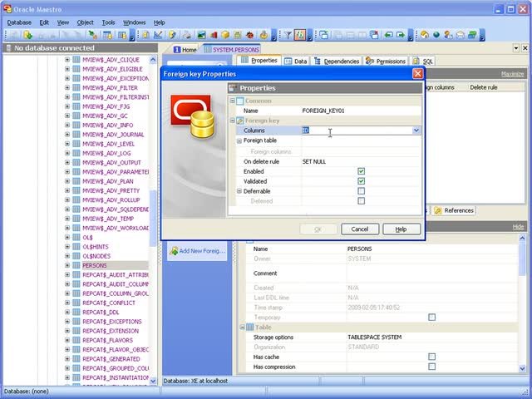Click the tree panel scrollbar down arrow
The image size is (532, 399).
click(153, 381)
